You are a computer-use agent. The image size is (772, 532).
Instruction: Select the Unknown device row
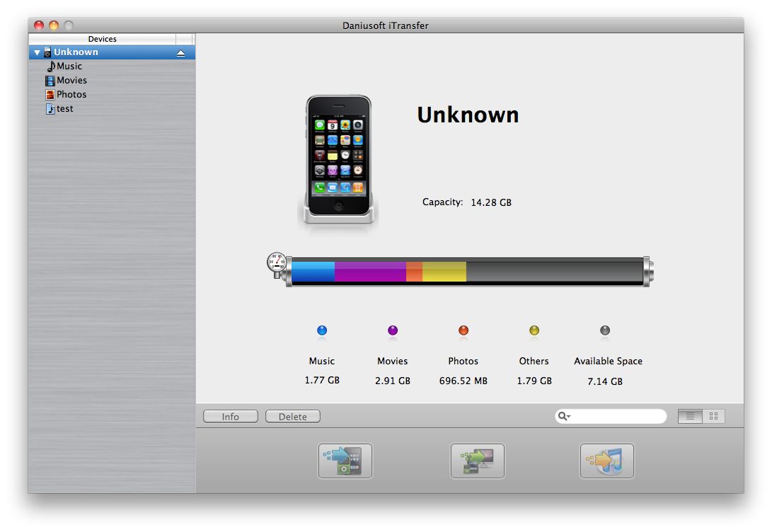[x=112, y=52]
